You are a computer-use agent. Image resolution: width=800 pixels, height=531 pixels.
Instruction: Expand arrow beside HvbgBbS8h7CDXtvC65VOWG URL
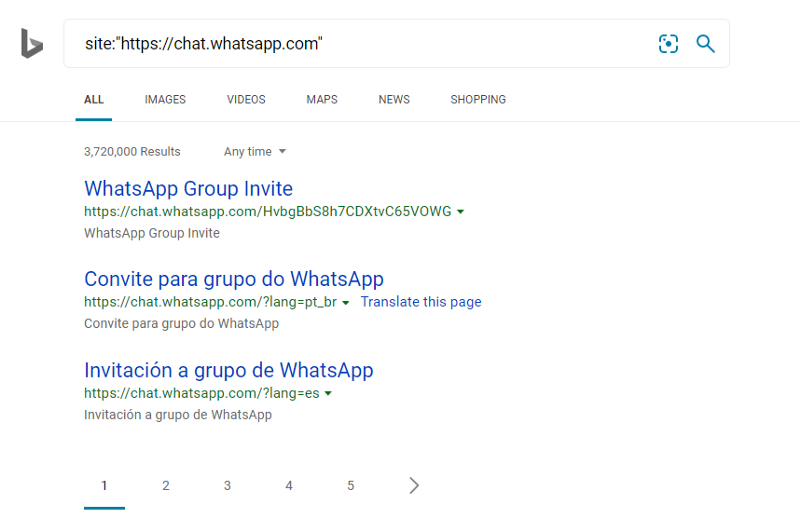pos(460,212)
